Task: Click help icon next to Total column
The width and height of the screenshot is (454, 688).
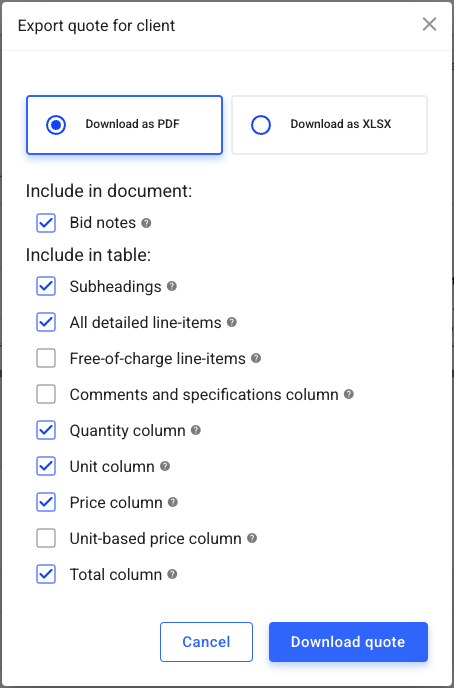Action: (x=172, y=574)
